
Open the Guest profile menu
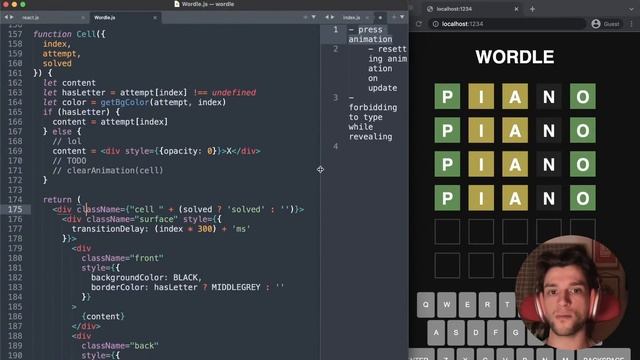point(605,24)
